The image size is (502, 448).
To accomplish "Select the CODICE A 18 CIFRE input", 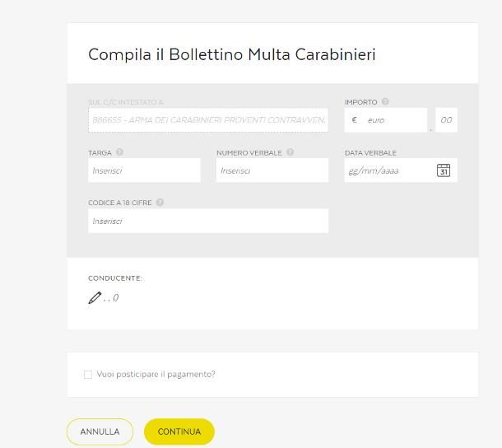I will pyautogui.click(x=208, y=221).
